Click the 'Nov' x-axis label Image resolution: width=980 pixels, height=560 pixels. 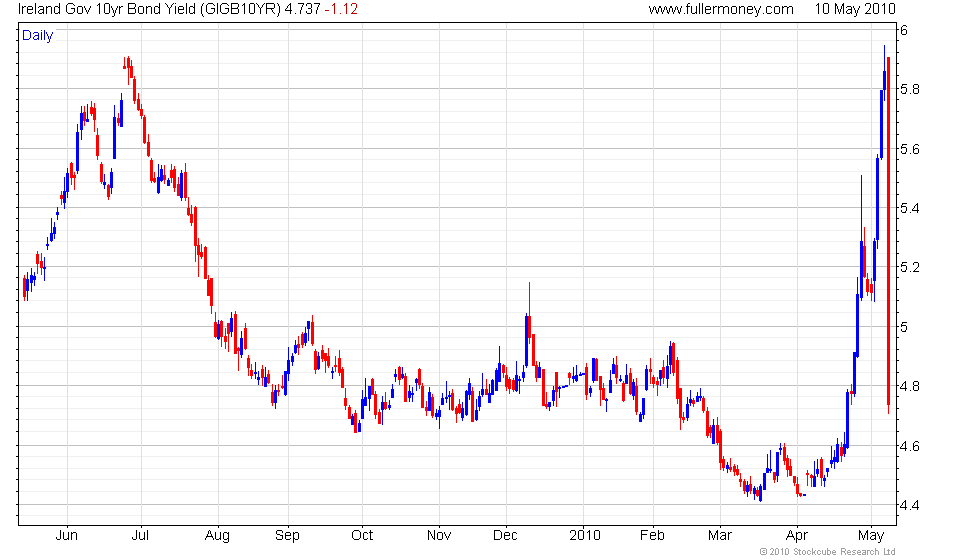[x=439, y=536]
